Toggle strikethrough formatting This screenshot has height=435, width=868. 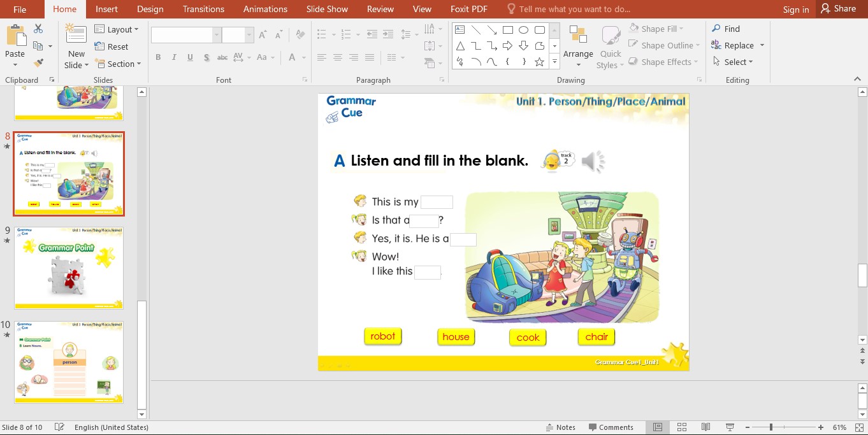tap(222, 57)
